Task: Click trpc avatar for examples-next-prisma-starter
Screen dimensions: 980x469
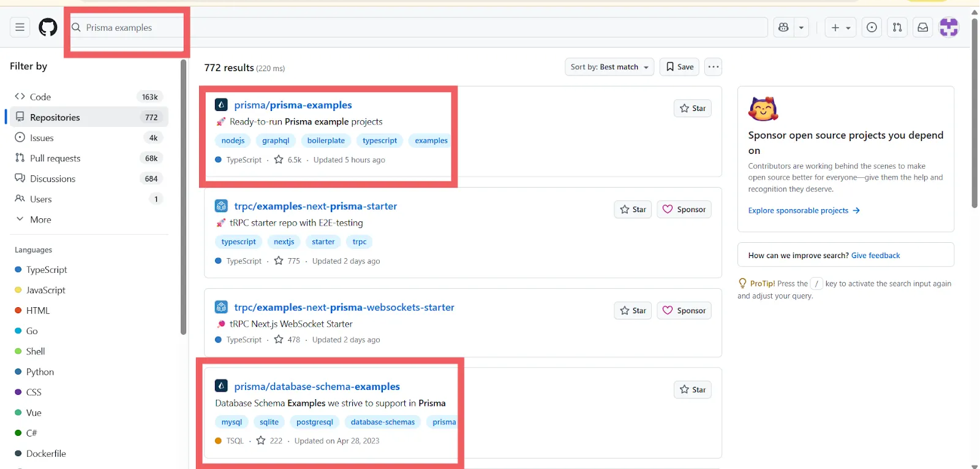Action: click(x=221, y=206)
